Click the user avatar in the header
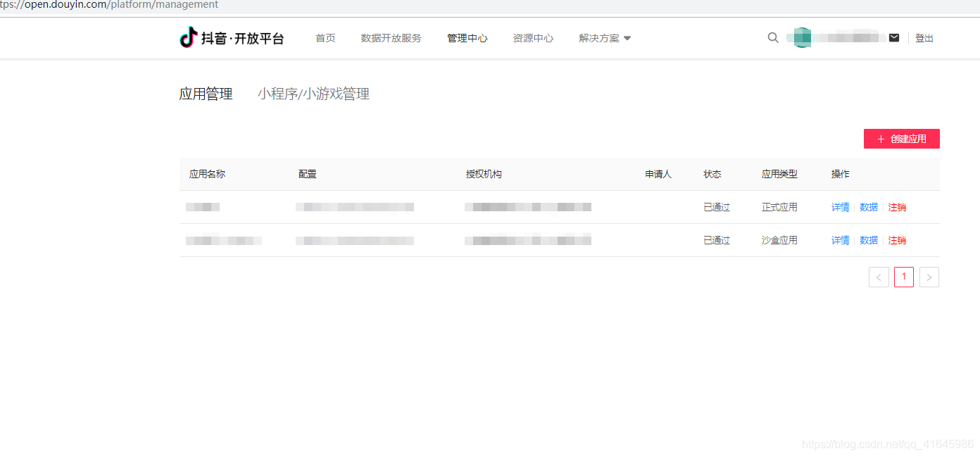Image resolution: width=980 pixels, height=457 pixels. click(x=802, y=37)
